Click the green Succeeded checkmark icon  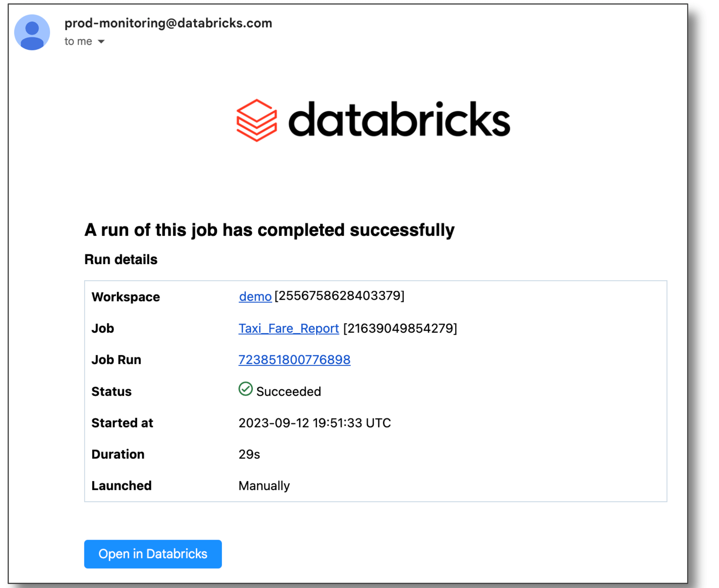point(245,389)
